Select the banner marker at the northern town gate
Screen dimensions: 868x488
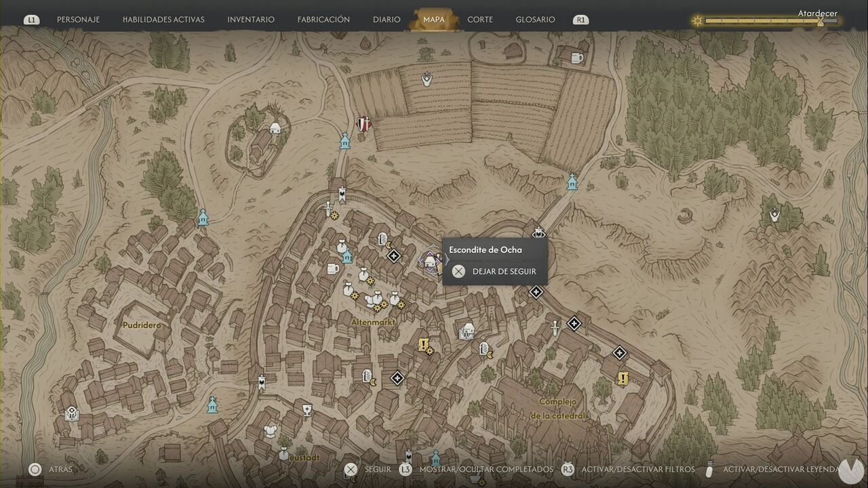point(342,195)
